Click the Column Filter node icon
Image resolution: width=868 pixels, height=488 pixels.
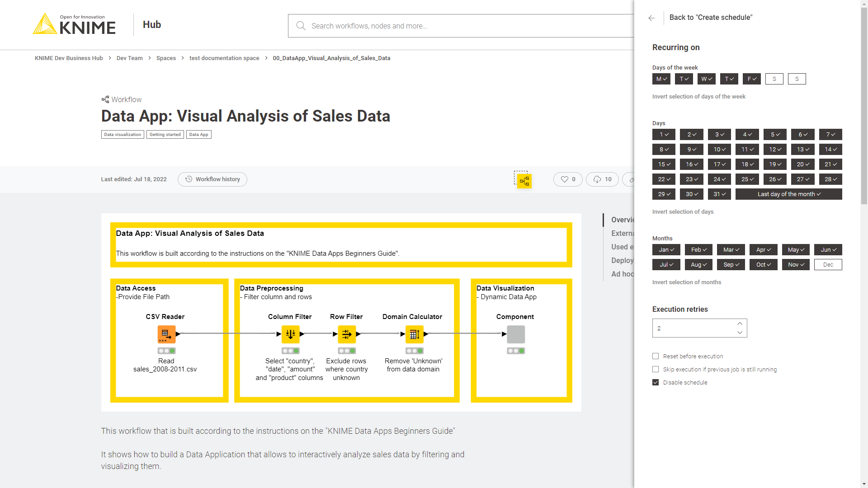click(x=291, y=334)
